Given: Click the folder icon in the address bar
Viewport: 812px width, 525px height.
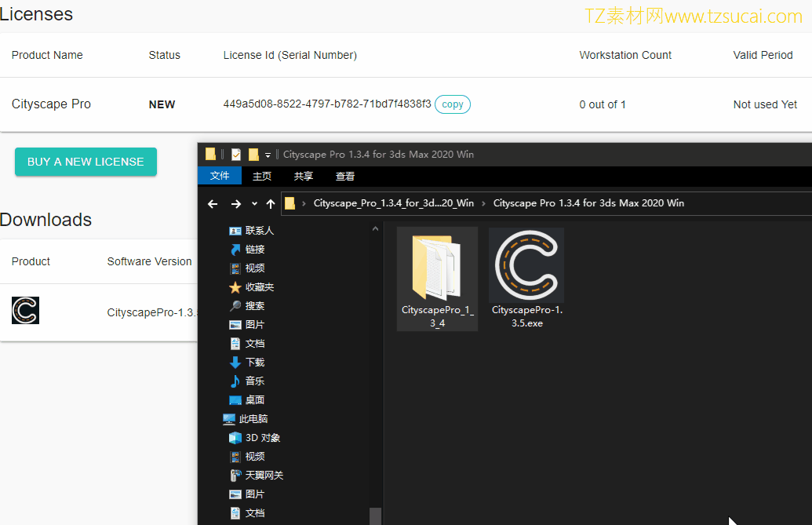Looking at the screenshot, I should (x=290, y=203).
